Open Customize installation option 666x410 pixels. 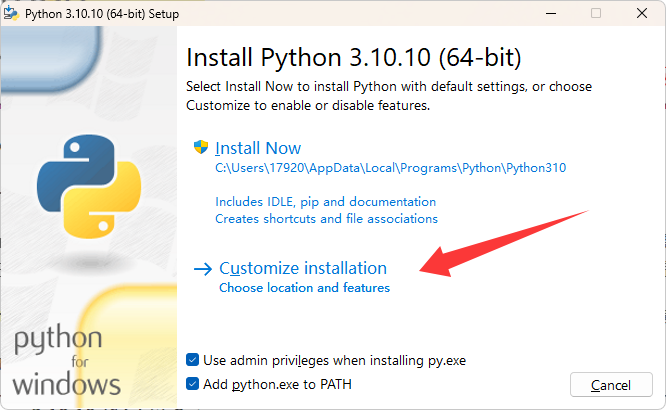[303, 268]
